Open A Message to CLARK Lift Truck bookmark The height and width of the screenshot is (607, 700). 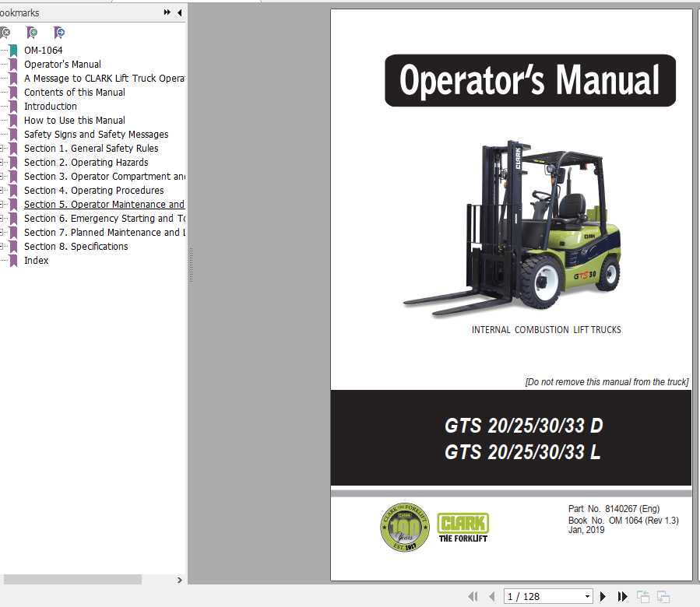pos(104,78)
